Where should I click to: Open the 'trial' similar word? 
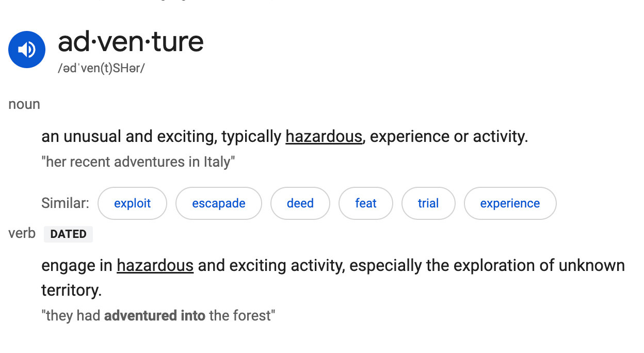coord(428,203)
